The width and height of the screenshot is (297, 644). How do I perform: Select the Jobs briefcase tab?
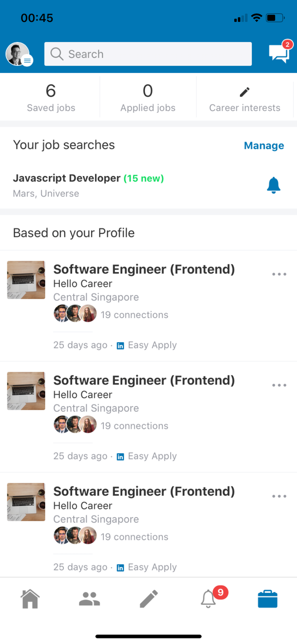tap(267, 599)
